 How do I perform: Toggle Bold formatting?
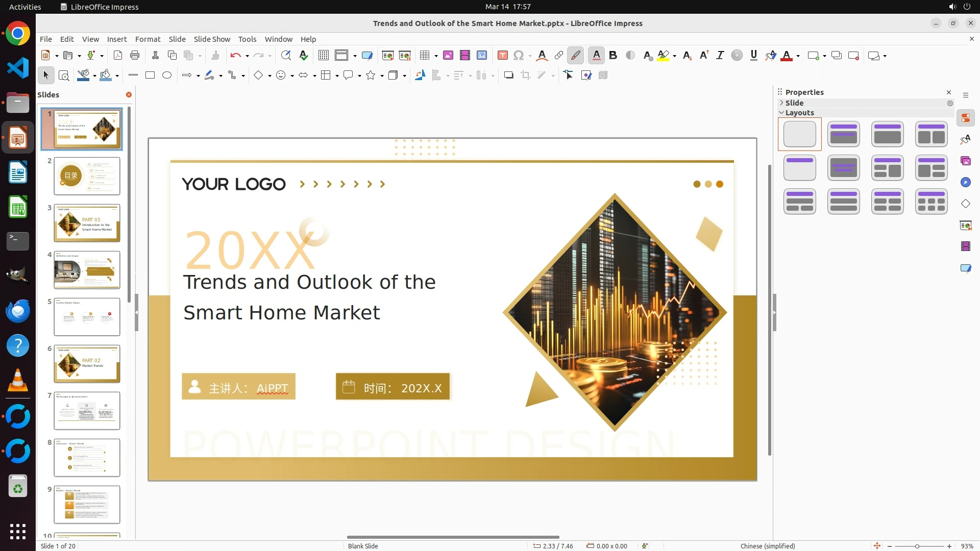click(x=613, y=56)
